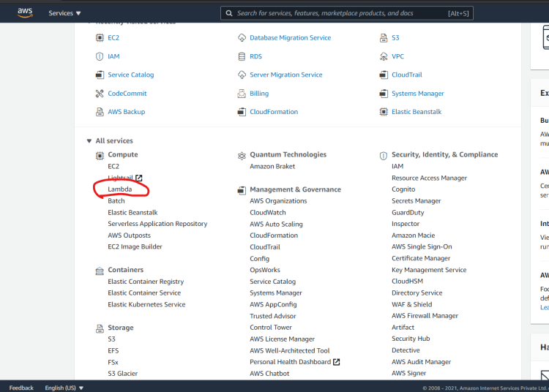Image resolution: width=549 pixels, height=392 pixels.
Task: Open the CodeCommit link
Action: (127, 94)
